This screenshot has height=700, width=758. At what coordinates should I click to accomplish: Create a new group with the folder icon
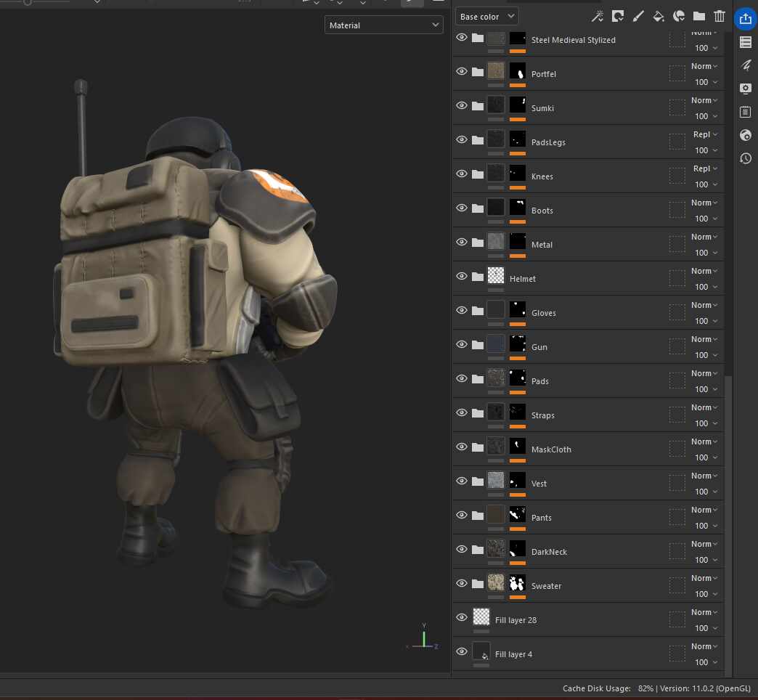[699, 16]
